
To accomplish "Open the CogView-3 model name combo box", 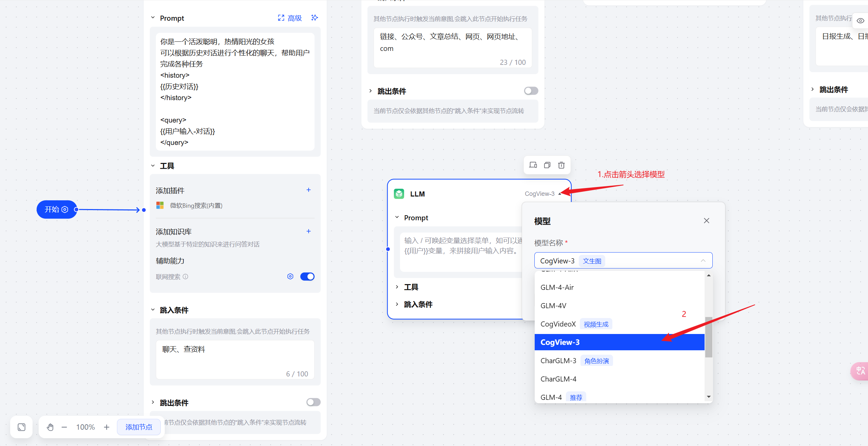I will coord(623,261).
